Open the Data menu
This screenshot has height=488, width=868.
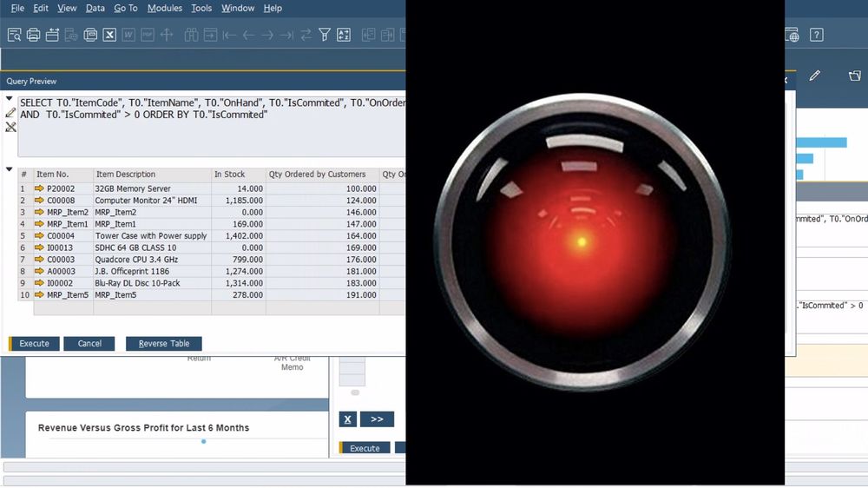coord(95,9)
